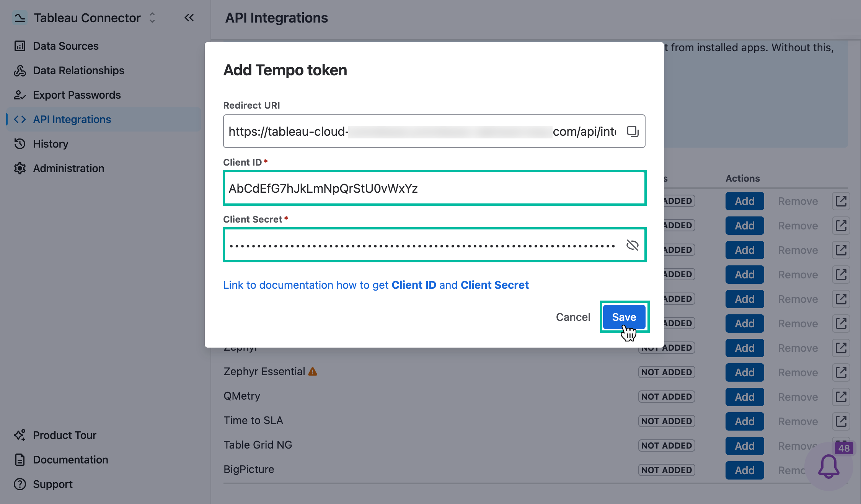Image resolution: width=861 pixels, height=504 pixels.
Task: Cancel the Add Tempo token dialog
Action: click(573, 317)
